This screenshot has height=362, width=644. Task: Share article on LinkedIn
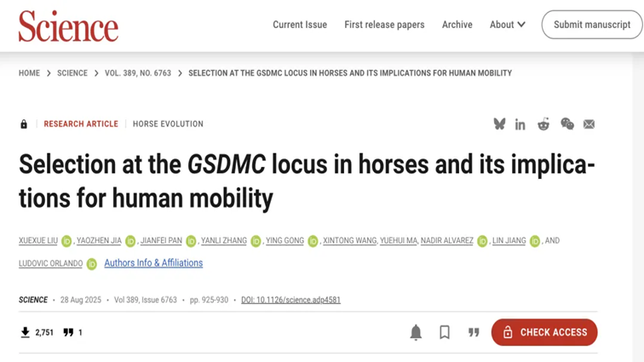pos(520,124)
